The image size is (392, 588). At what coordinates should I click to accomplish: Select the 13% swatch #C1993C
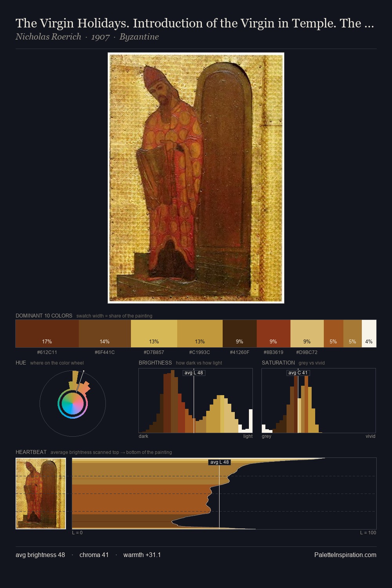200,334
